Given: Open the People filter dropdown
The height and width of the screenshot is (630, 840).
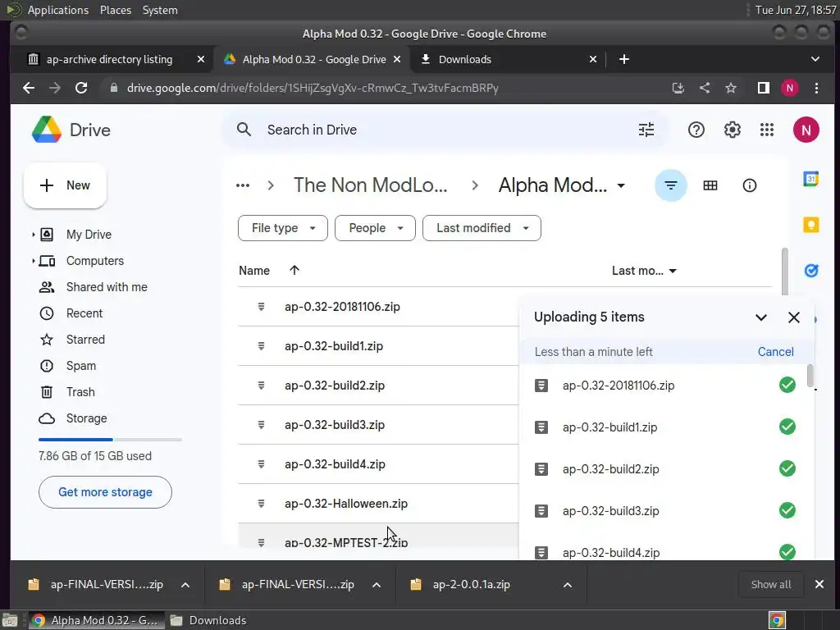Looking at the screenshot, I should point(375,228).
